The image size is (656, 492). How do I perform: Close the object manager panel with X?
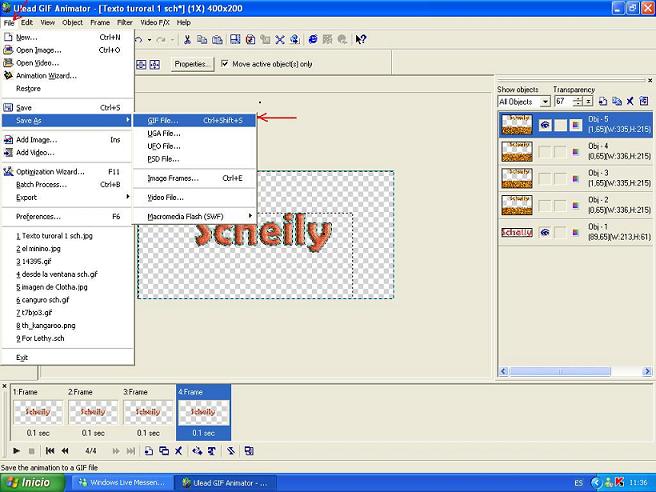click(650, 80)
